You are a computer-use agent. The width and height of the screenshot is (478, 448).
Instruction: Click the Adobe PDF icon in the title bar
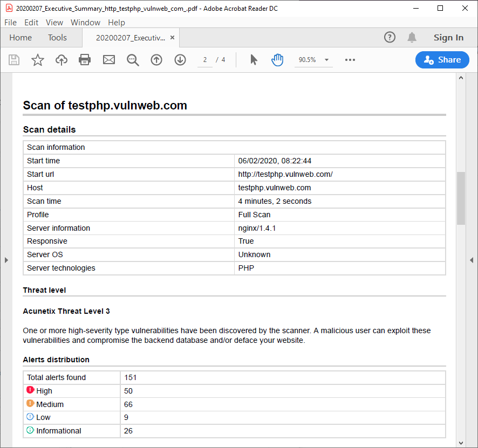9,8
